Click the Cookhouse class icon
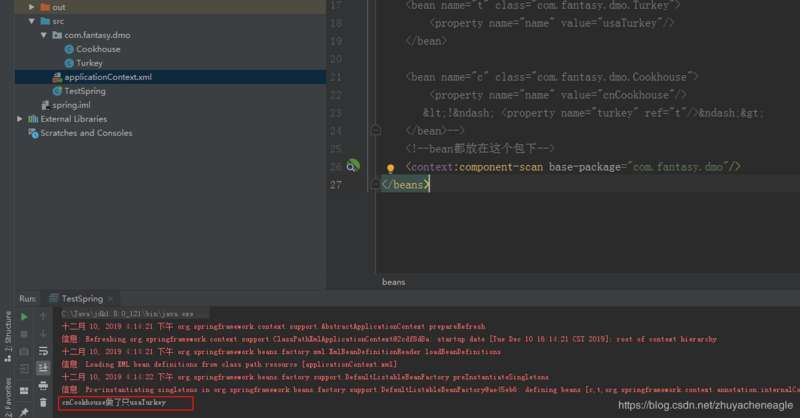The height and width of the screenshot is (418, 800). coord(69,49)
